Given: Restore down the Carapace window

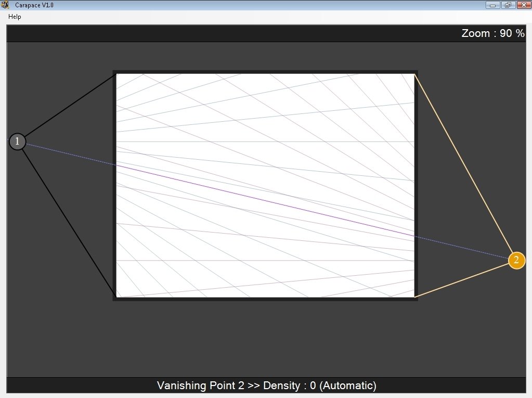Looking at the screenshot, I should pos(508,5).
